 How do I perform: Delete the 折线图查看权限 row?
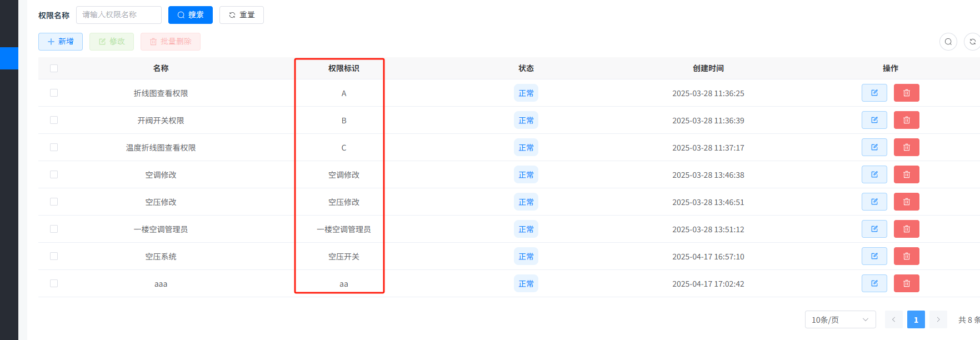pos(906,93)
